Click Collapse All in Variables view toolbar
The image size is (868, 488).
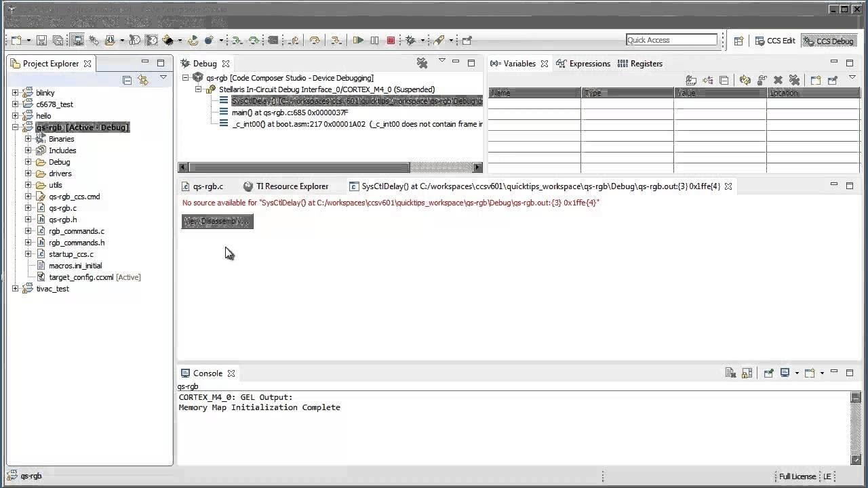click(x=724, y=80)
